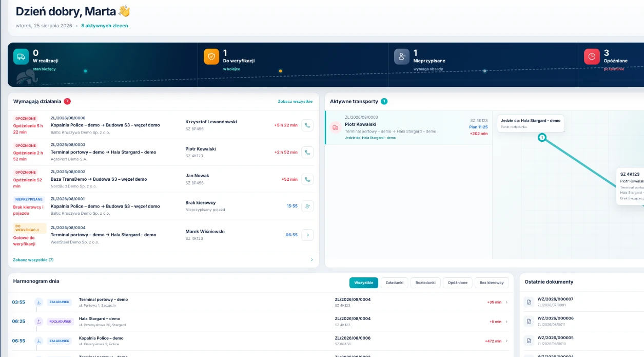Click the person icon on the Nieprzypisane card
Image resolution: width=644 pixels, height=357 pixels.
(402, 57)
